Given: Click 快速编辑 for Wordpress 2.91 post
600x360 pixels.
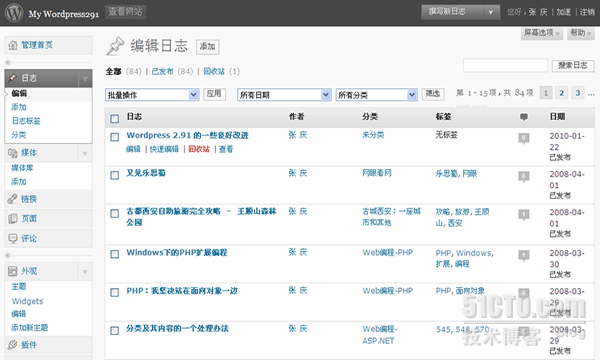Looking at the screenshot, I should coord(164,149).
